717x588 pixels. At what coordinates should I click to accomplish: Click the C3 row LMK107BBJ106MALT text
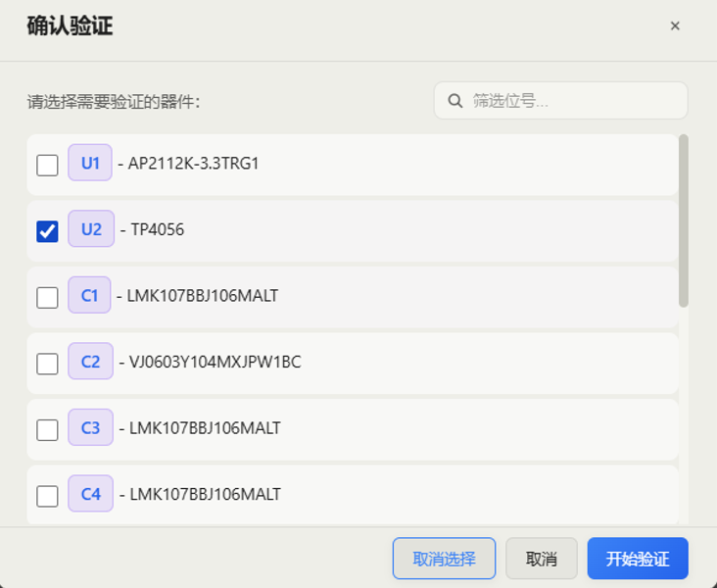[x=205, y=428]
